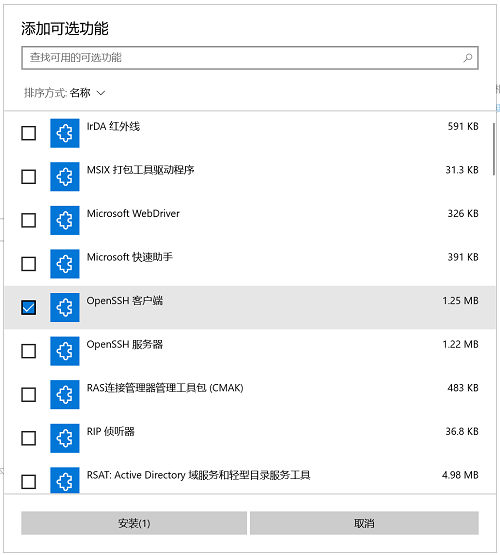Tick the Microsoft WebDriver checkbox
The width and height of the screenshot is (500, 555).
point(29,220)
